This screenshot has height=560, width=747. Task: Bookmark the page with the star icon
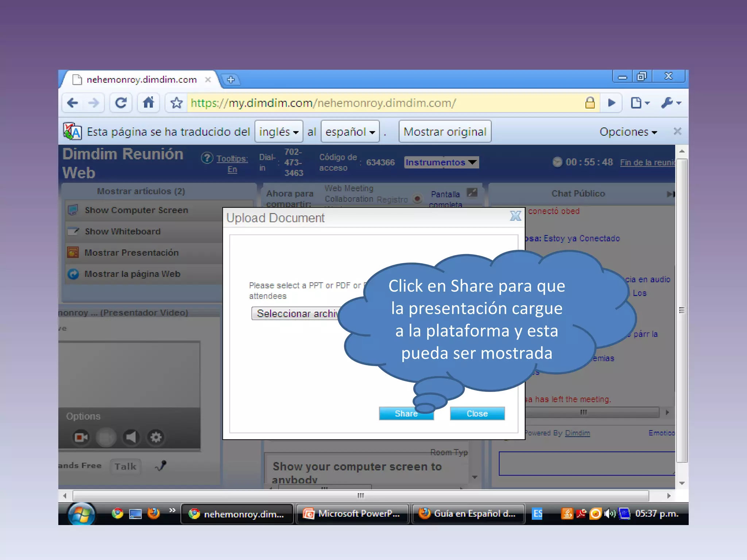(x=177, y=103)
